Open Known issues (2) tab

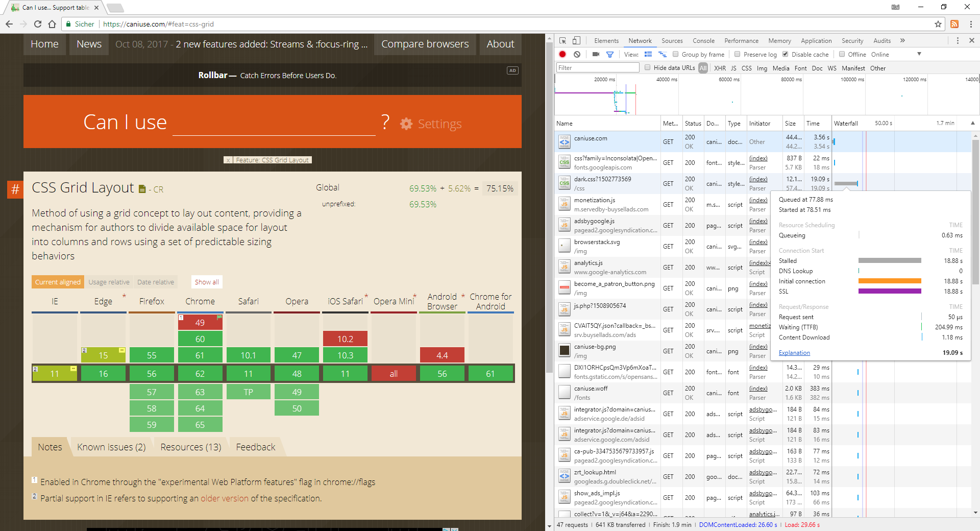tap(111, 447)
